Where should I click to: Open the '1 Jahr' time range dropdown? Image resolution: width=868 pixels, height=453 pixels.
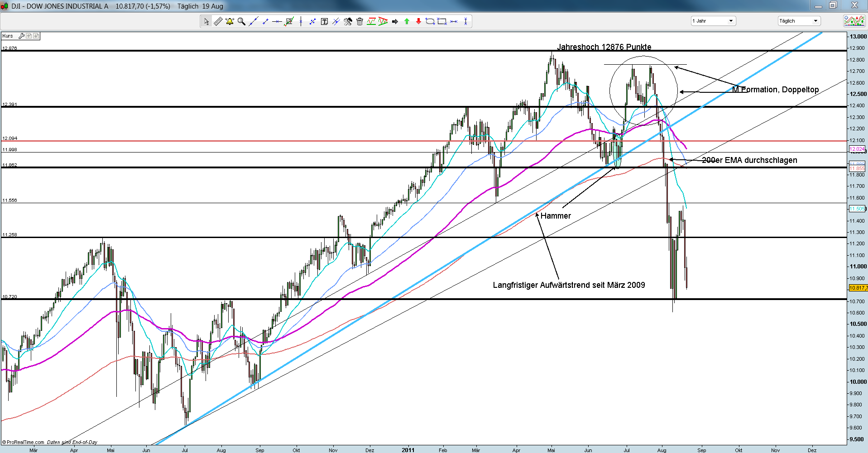(x=713, y=21)
